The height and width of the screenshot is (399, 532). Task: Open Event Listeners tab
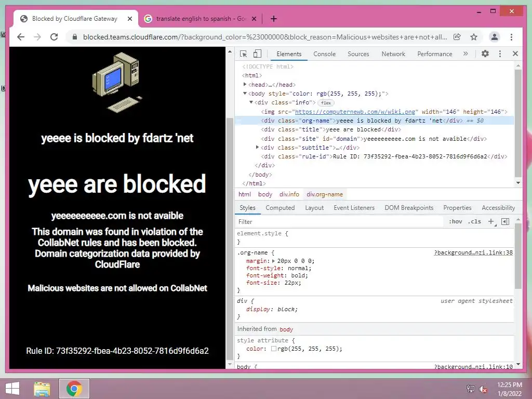click(354, 208)
